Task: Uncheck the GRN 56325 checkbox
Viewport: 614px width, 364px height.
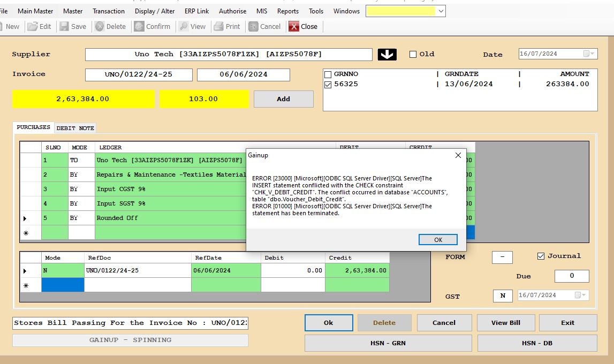Action: point(328,84)
